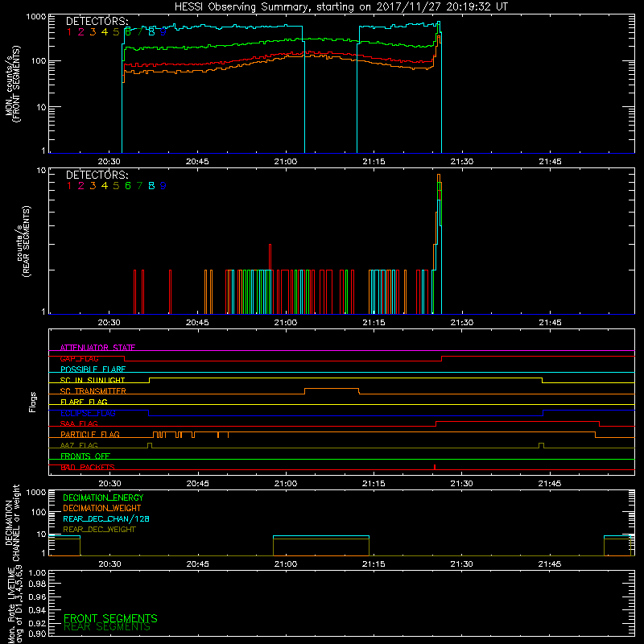The height and width of the screenshot is (644, 644).
Task: Click the counts/s (REAR SEGMENTS) axis title
Action: [x=23, y=241]
